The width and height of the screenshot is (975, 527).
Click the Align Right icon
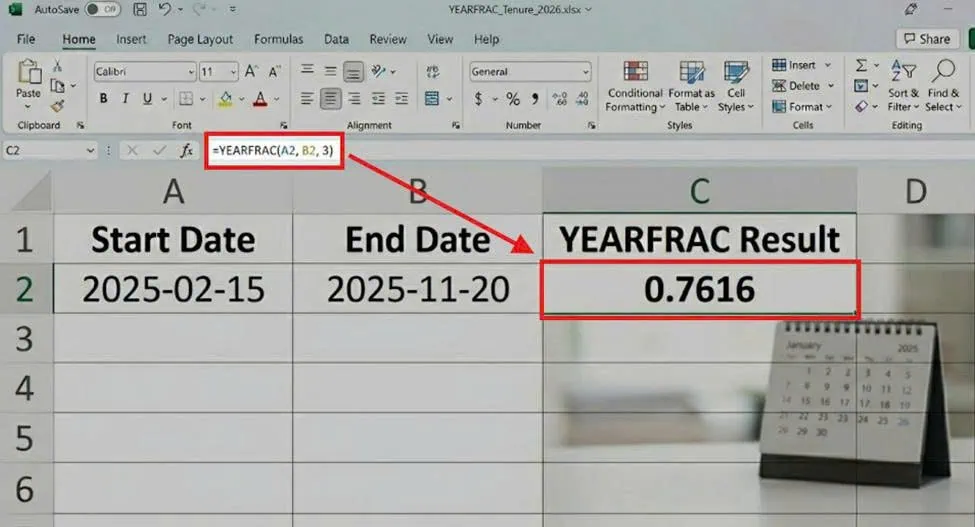354,98
